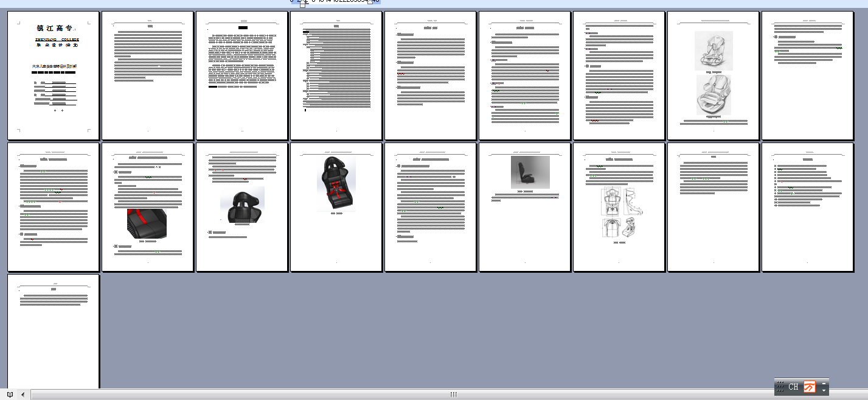Select page with two child seat sketches

(x=713, y=75)
